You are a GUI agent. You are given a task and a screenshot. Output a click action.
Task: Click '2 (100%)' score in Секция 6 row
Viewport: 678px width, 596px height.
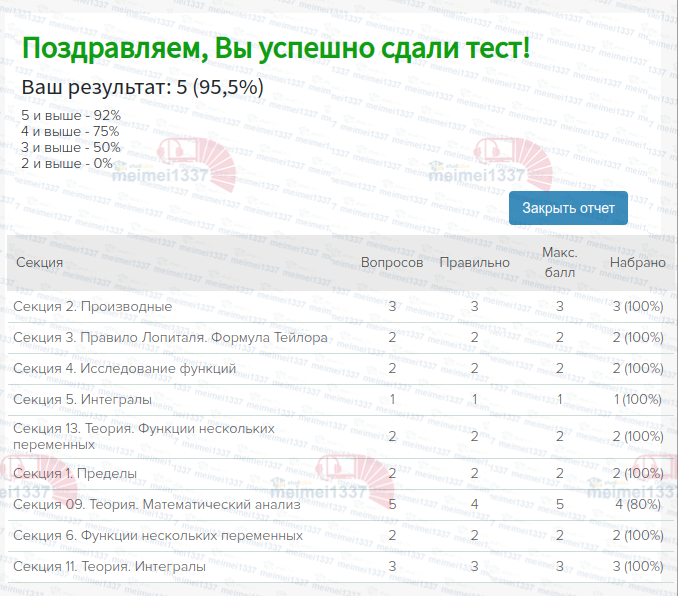coord(638,536)
